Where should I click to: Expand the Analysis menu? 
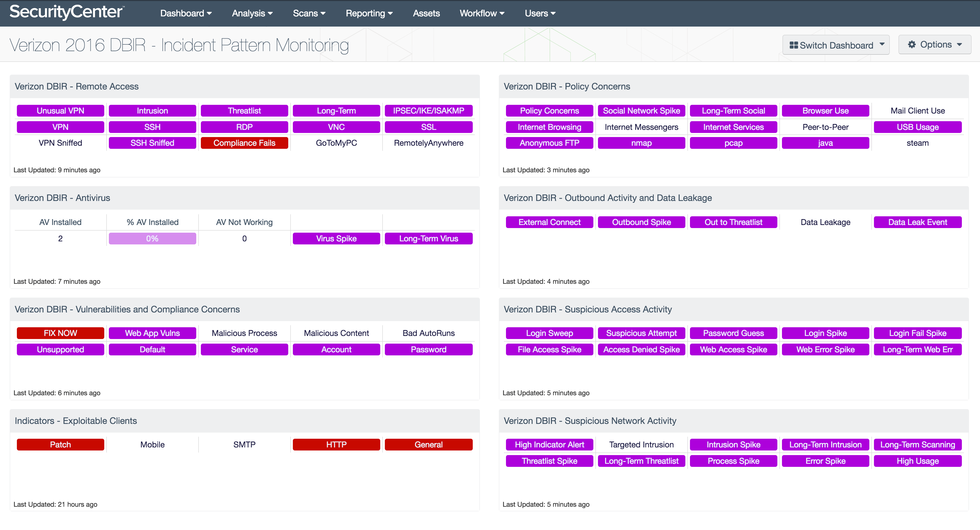(x=252, y=13)
